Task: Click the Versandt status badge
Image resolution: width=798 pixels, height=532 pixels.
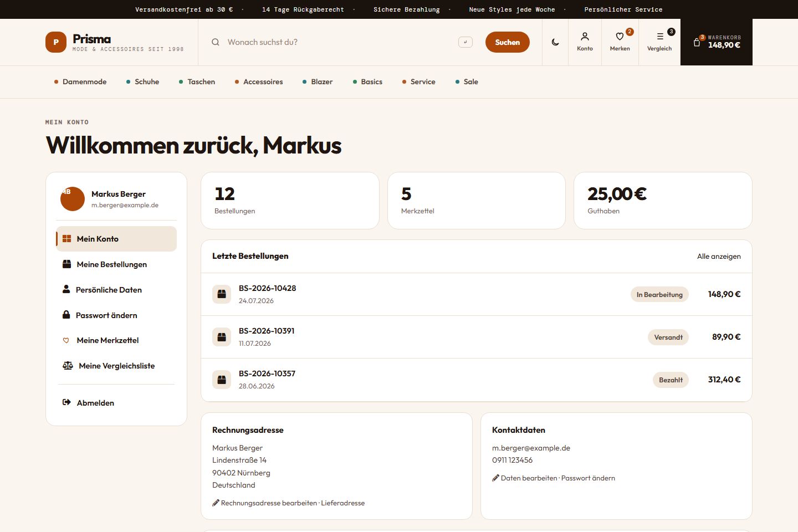Action: 668,337
